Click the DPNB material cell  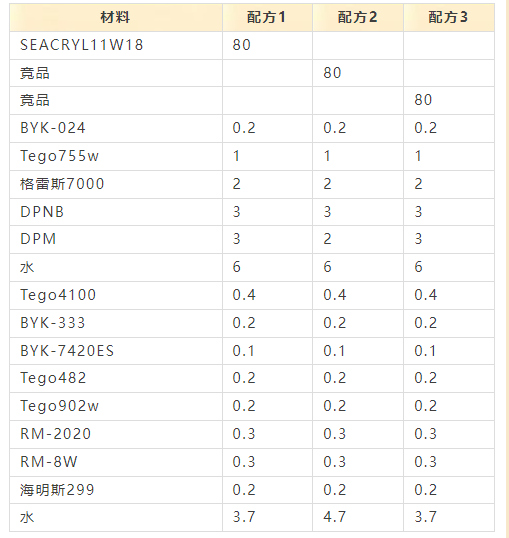(x=116, y=212)
